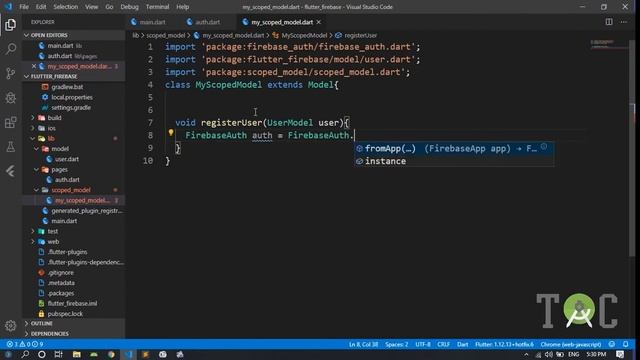Show errors and warnings in status bar
The height and width of the screenshot is (360, 640).
[25, 344]
